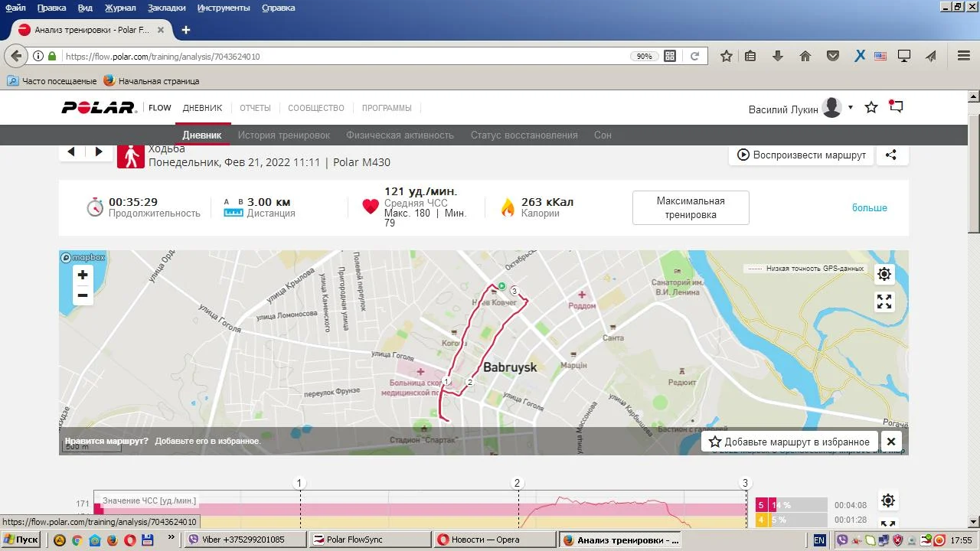Screen dimensions: 980x551
Task: Open Polar FlowSync from taskbar
Action: coord(370,540)
